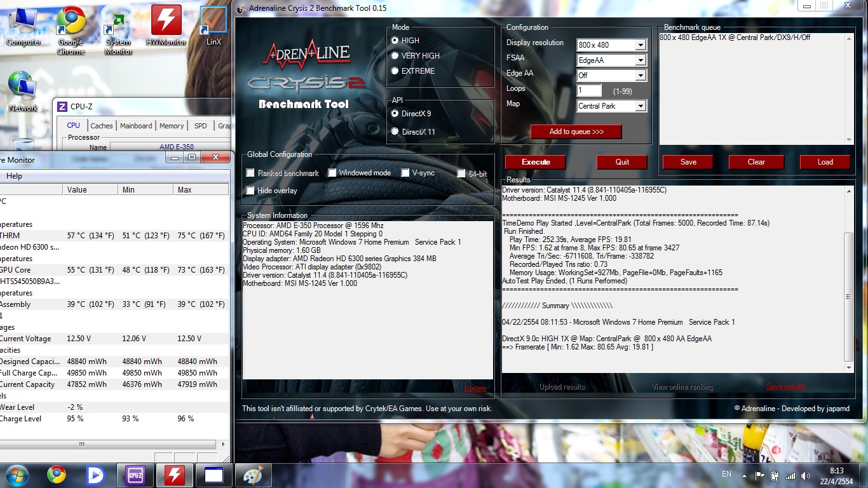Switch to the CPU tab in CPU-Z

(x=73, y=126)
